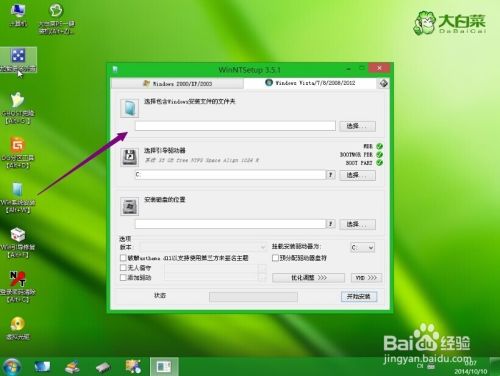This screenshot has width=500, height=376.
Task: Click the BOOT PART green status indicator
Action: pyautogui.click(x=379, y=163)
